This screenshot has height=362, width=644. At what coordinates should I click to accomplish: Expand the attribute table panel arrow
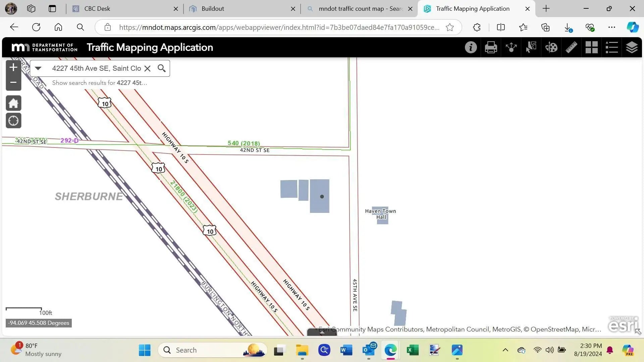[x=322, y=332]
